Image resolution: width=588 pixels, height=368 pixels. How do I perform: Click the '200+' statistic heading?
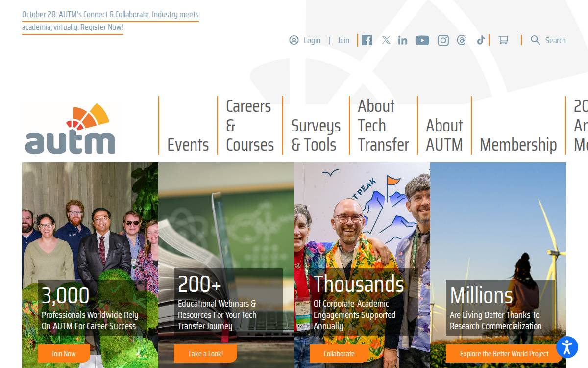click(199, 284)
